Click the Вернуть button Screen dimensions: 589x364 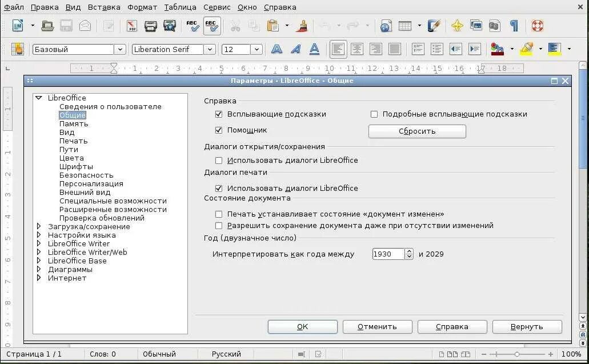(x=527, y=327)
